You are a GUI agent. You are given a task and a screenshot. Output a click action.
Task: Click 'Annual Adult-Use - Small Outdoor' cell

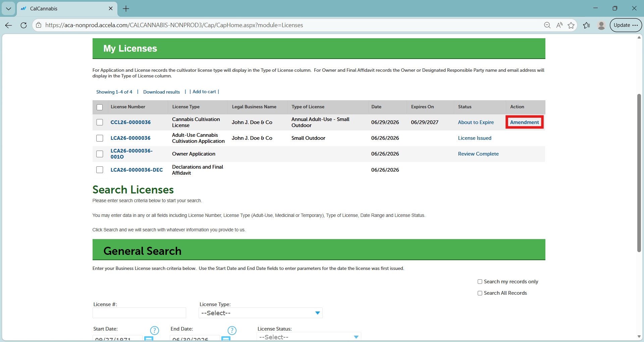click(320, 122)
